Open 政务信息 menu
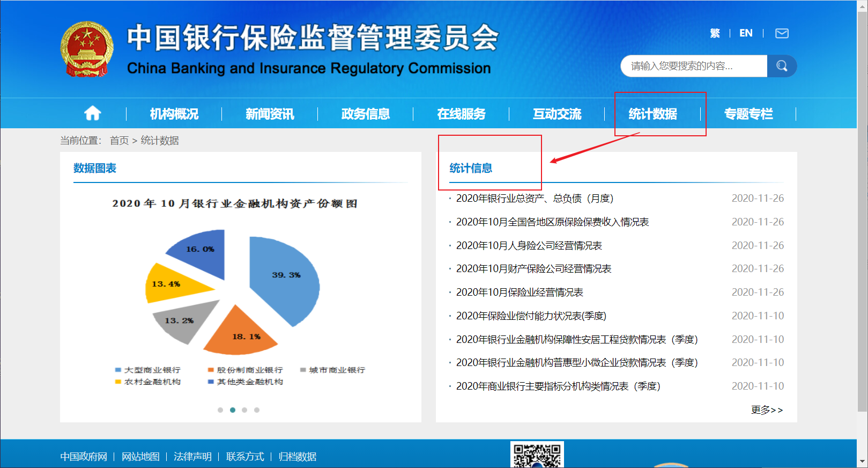868x468 pixels. pyautogui.click(x=366, y=114)
